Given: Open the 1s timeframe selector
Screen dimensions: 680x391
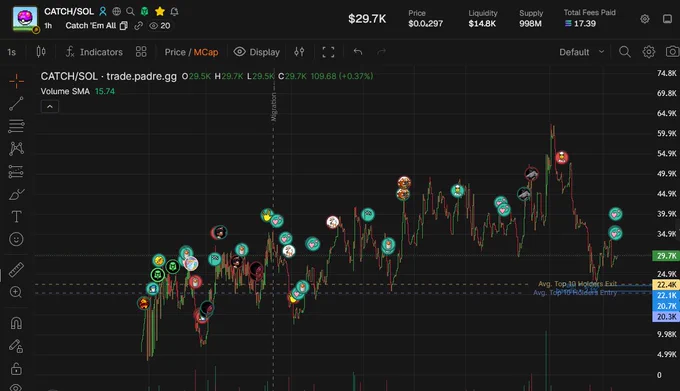Looking at the screenshot, I should pos(12,52).
